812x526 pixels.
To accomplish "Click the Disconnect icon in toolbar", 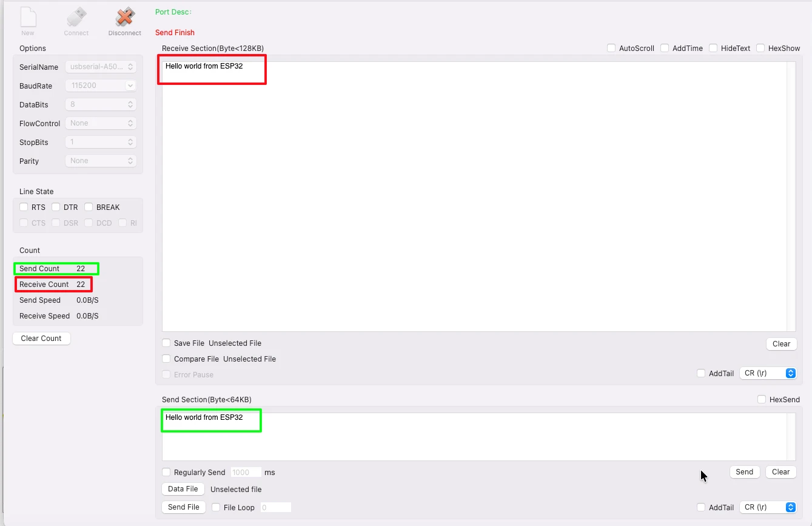I will (125, 18).
